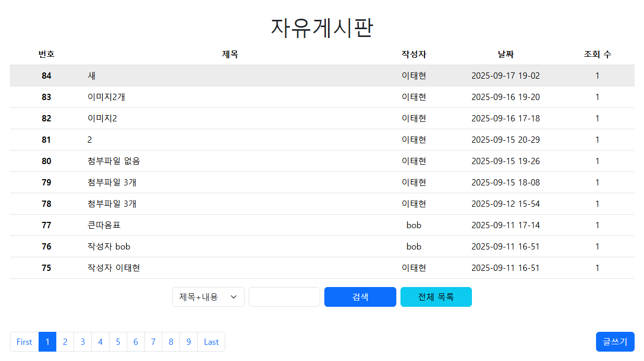Select pagination page 4
This screenshot has height=361, width=644.
[x=100, y=342]
